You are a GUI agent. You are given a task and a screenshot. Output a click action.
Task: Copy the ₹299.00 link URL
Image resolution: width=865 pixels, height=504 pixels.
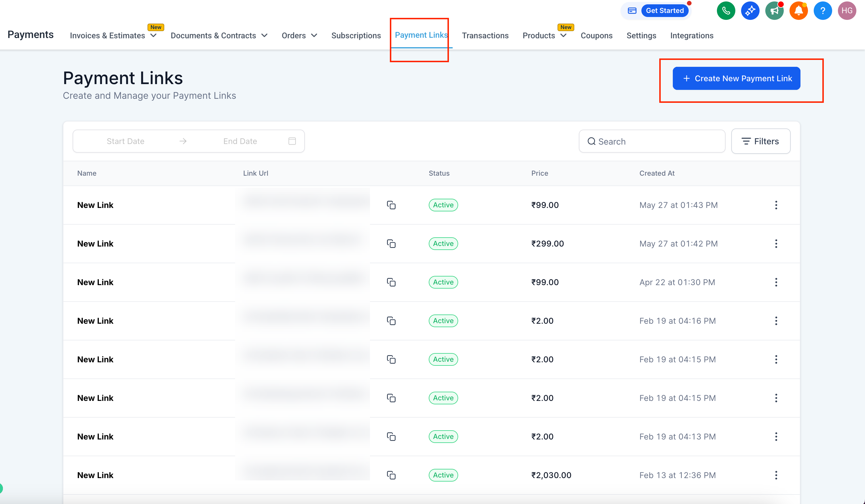391,244
